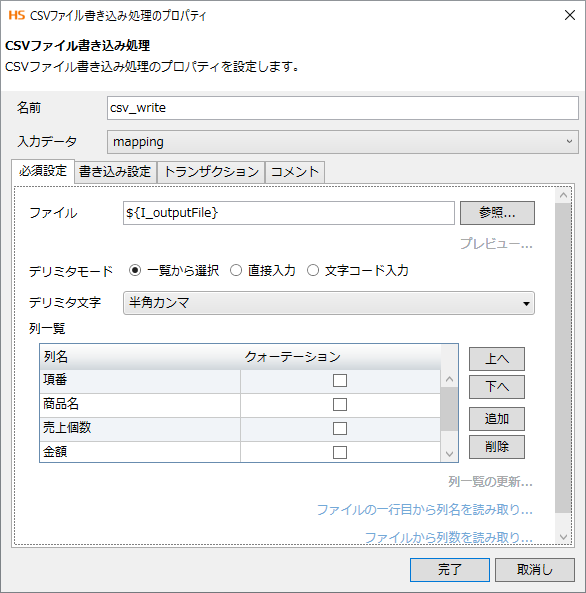Select the 一覧から選択 radio button
Viewport: 586px width, 593px height.
tap(135, 270)
